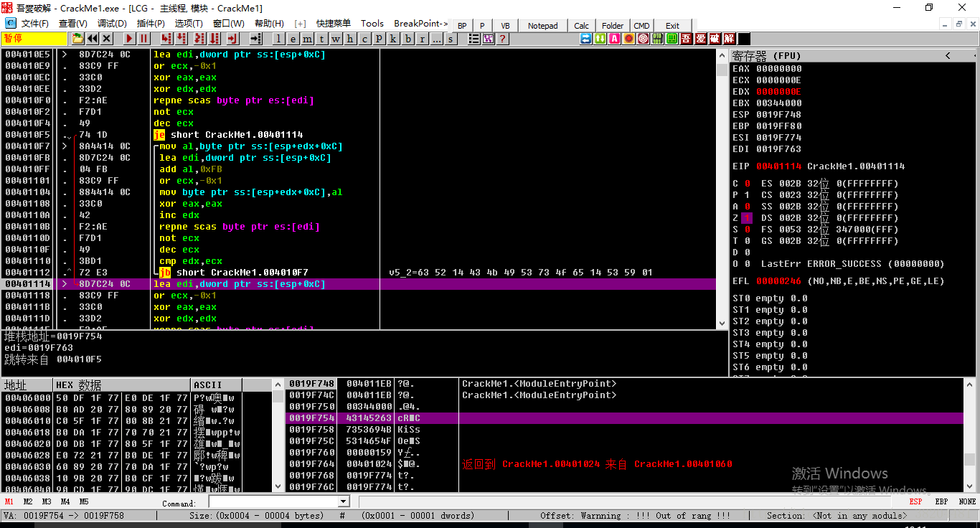Open help with the red question mark icon
The image size is (980, 528).
[x=502, y=39]
